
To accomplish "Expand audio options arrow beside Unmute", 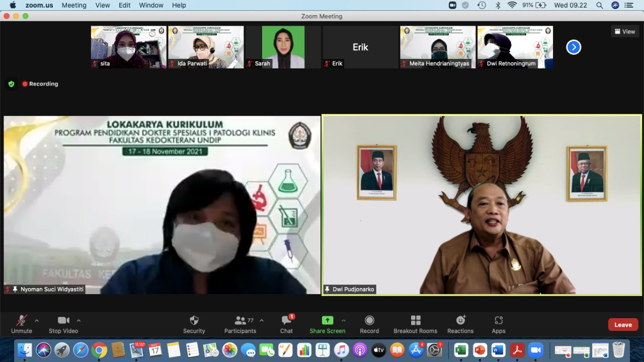I will [37, 320].
